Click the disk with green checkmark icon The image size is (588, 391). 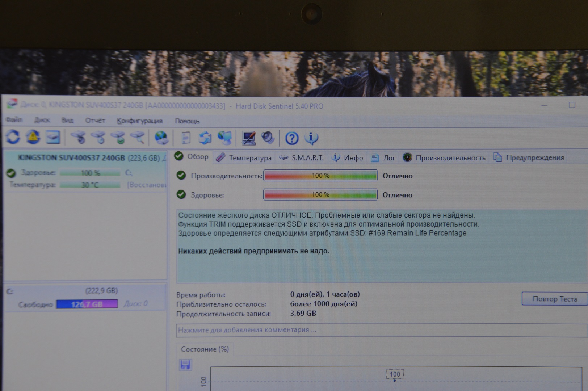(x=118, y=138)
